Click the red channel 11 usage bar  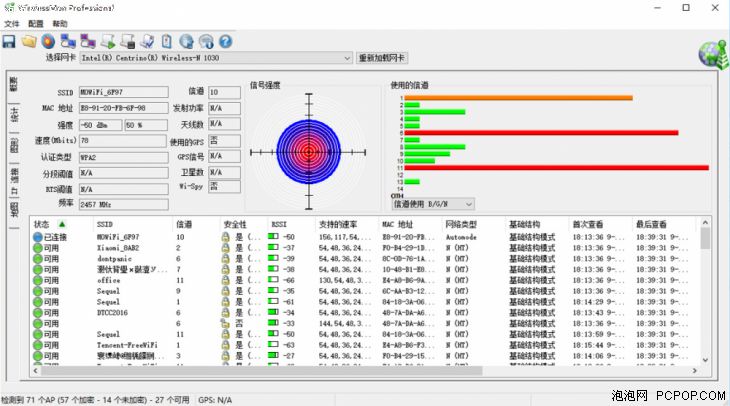coord(556,168)
